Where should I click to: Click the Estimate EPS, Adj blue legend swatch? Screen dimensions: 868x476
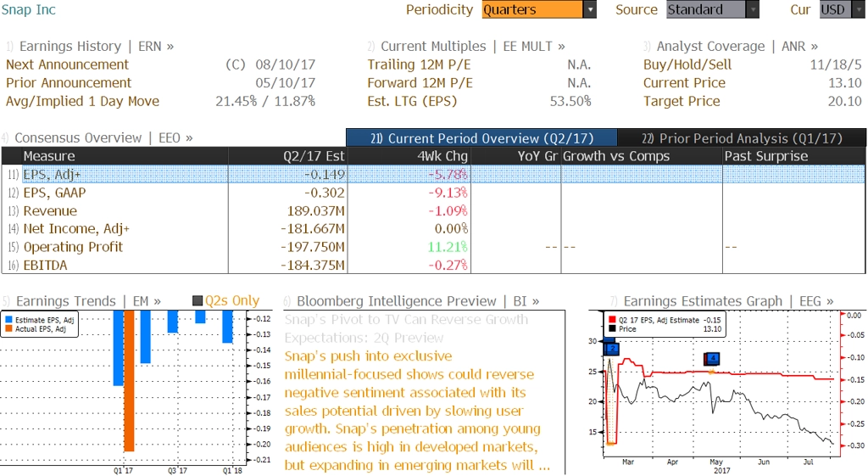(x=8, y=320)
